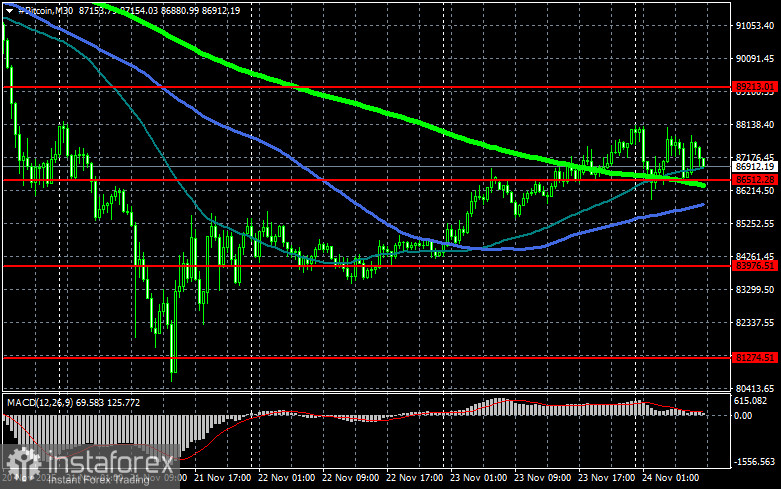Select time label 23 Nov 01:00
The height and width of the screenshot is (489, 781).
point(479,478)
